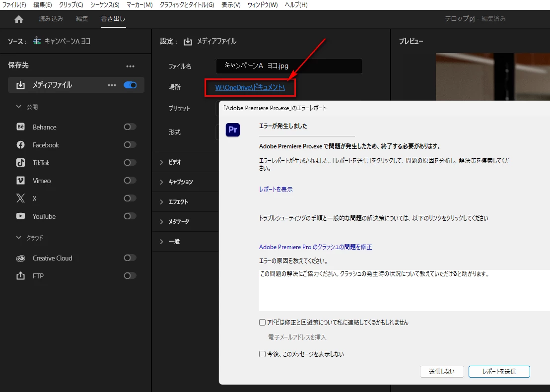Click the Creative Cloud icon
550x392 pixels.
coord(21,258)
